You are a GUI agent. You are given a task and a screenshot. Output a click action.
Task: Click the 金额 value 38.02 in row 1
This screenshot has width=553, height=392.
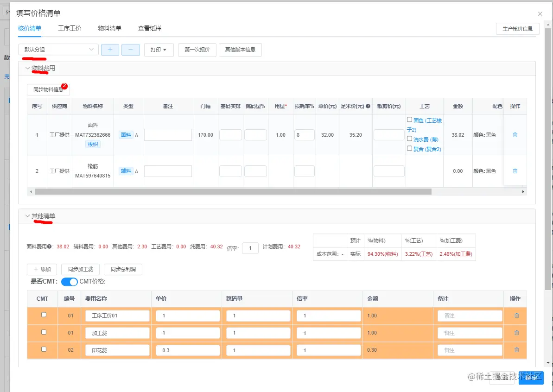tap(458, 135)
